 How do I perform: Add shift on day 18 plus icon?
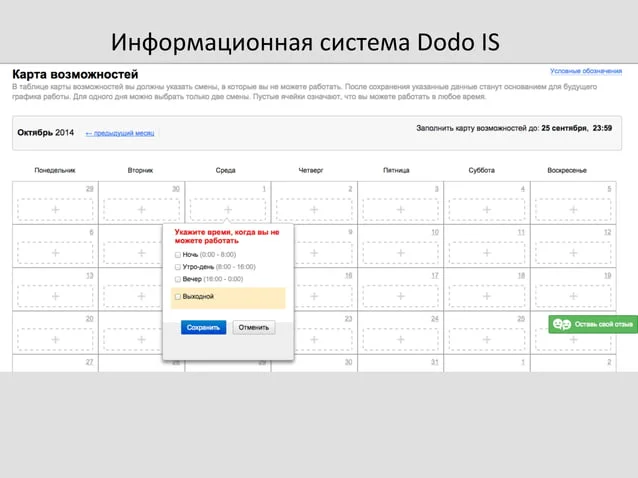click(x=487, y=296)
